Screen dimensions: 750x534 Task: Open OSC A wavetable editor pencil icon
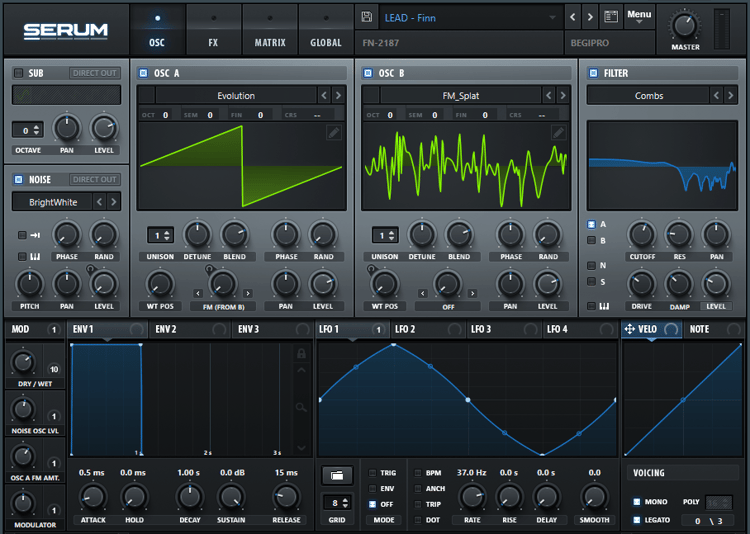[x=334, y=133]
